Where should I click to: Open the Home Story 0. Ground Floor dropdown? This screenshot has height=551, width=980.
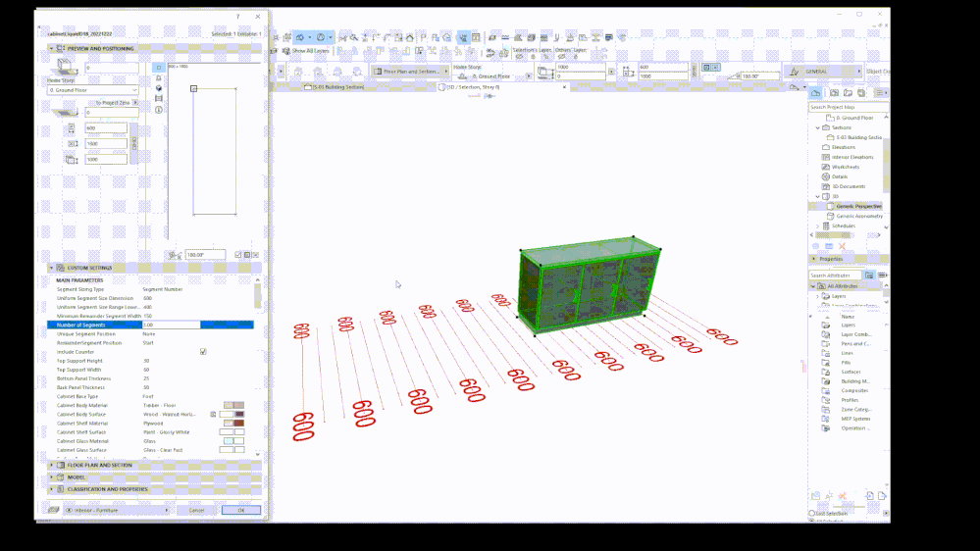click(93, 90)
